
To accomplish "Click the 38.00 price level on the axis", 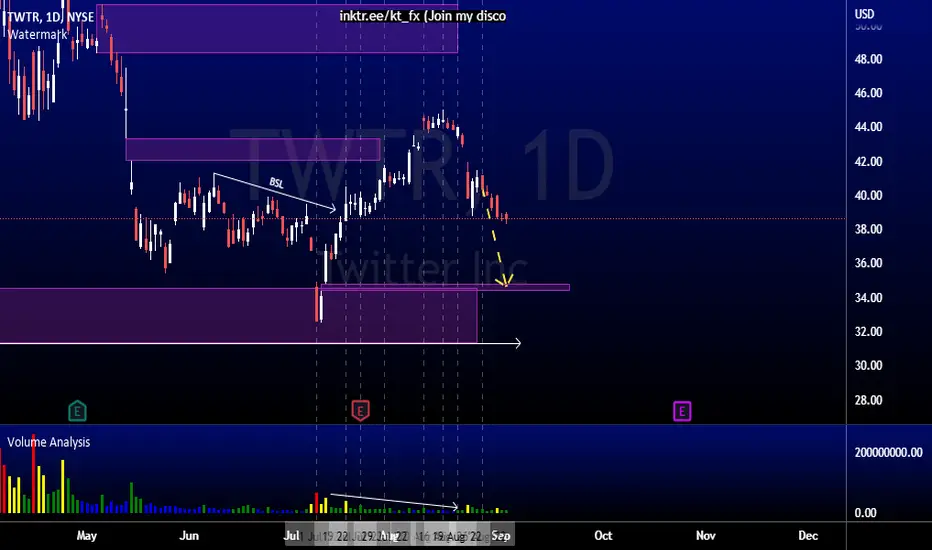I will (868, 229).
